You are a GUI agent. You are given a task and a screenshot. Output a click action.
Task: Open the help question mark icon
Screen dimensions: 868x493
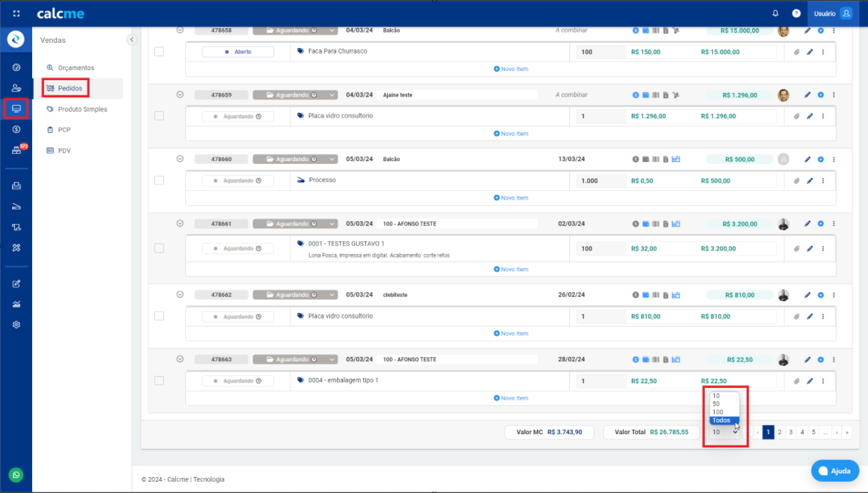pos(796,13)
